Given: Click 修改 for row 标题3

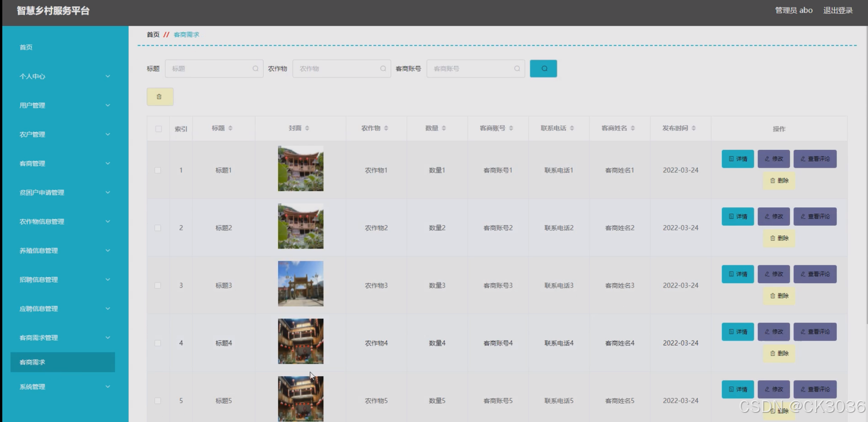Looking at the screenshot, I should [x=774, y=274].
